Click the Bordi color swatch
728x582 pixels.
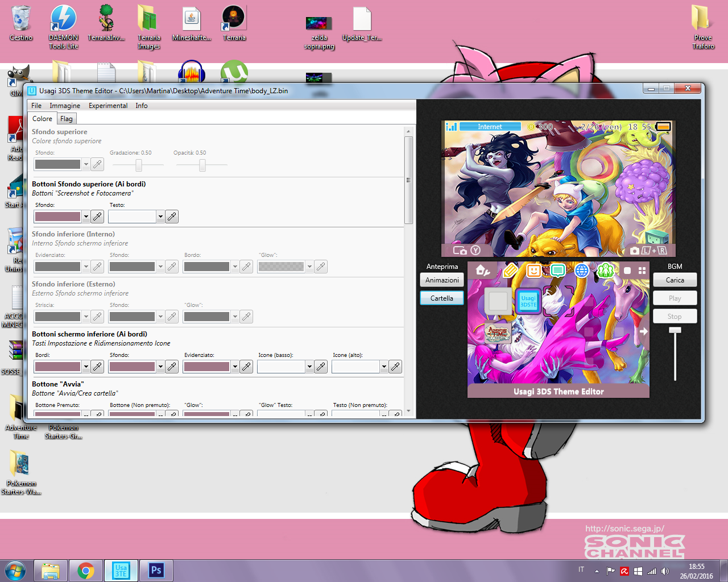[58, 367]
